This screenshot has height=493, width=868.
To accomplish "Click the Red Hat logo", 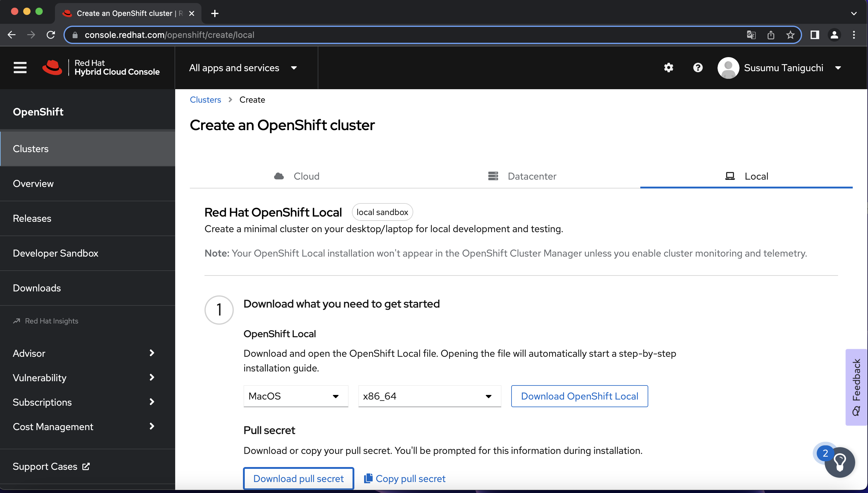I will pos(52,68).
